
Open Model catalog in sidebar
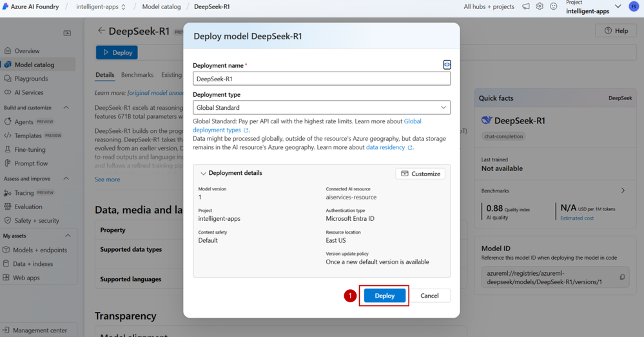coord(38,65)
